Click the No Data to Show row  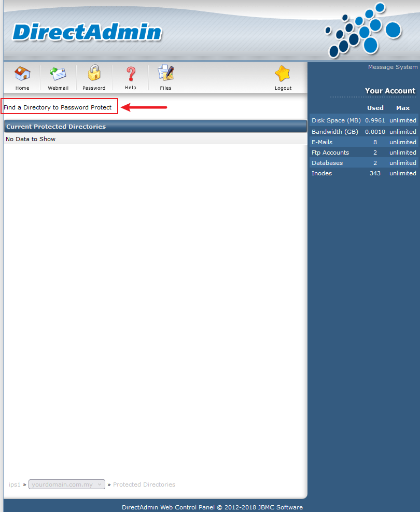(156, 139)
